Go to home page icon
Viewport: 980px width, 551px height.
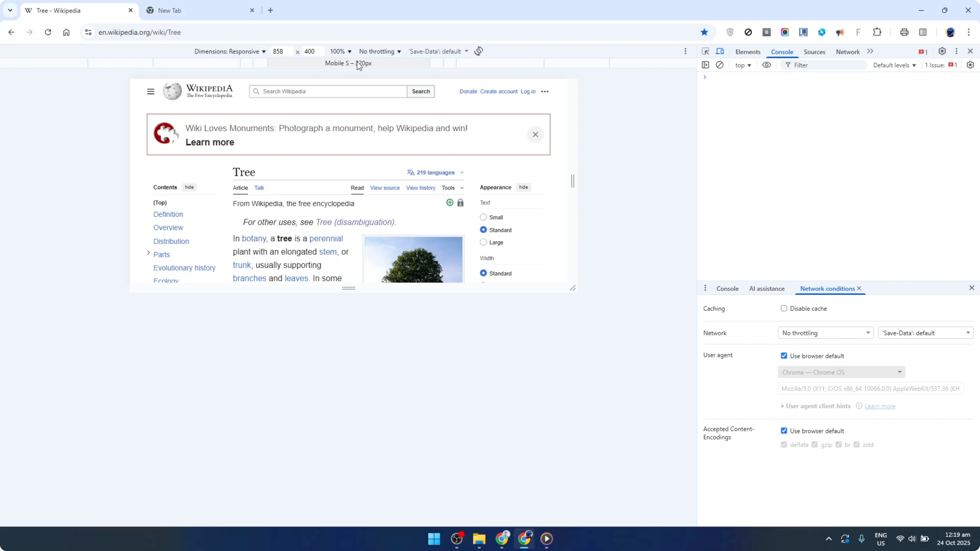[x=66, y=32]
